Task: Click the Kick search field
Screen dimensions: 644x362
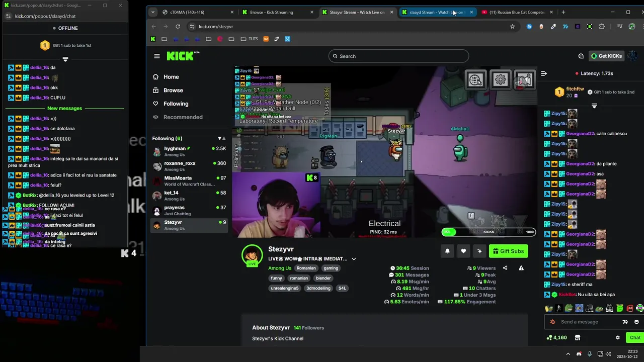Action: [x=398, y=56]
